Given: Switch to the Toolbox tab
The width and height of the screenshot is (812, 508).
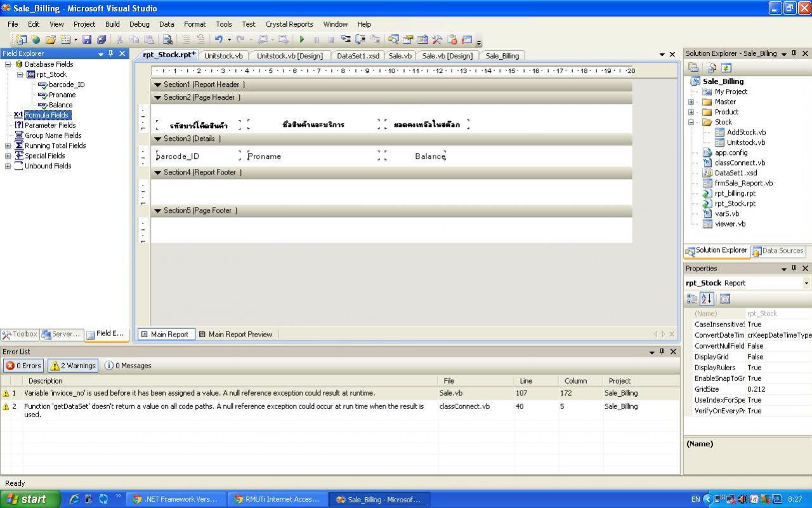Looking at the screenshot, I should click(x=20, y=334).
